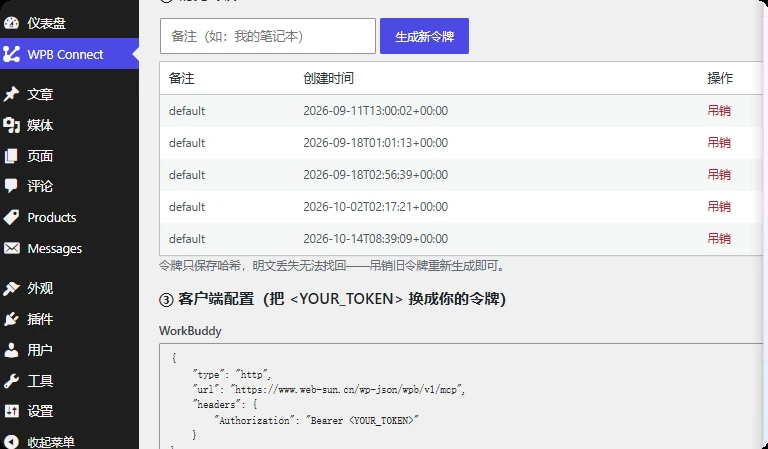
Task: Click the collapse arrow icon beside 收起菜单
Action: point(11,442)
